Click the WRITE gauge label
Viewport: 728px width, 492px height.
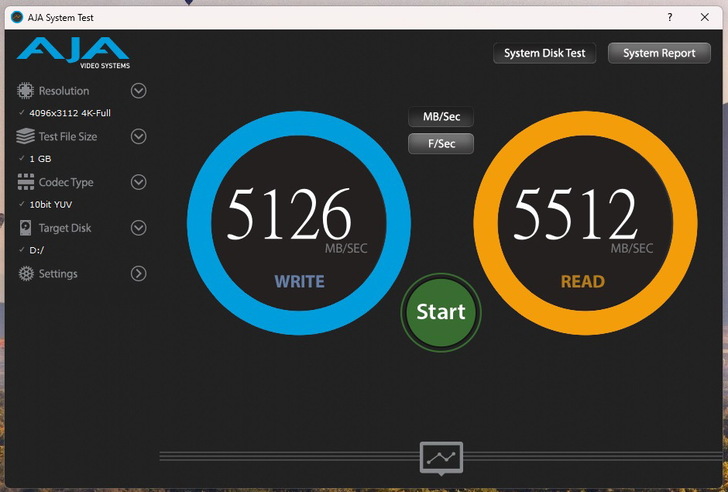[x=299, y=281]
